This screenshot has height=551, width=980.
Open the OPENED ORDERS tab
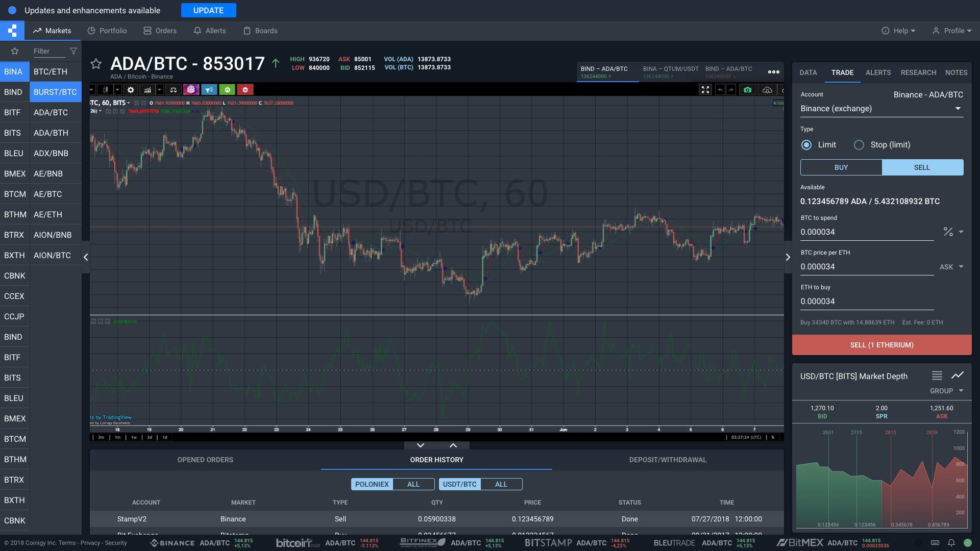point(205,460)
